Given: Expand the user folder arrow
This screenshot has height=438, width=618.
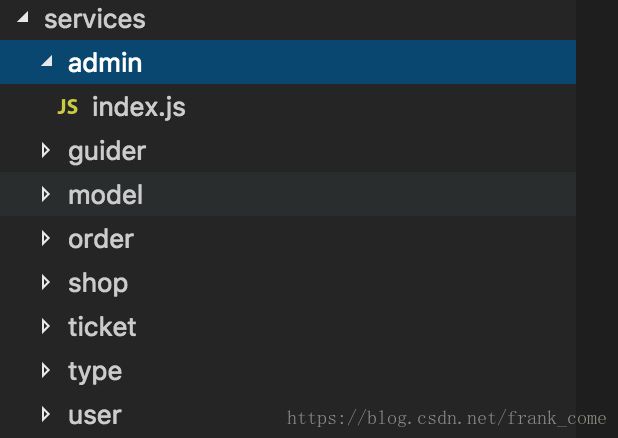Looking at the screenshot, I should tap(46, 414).
